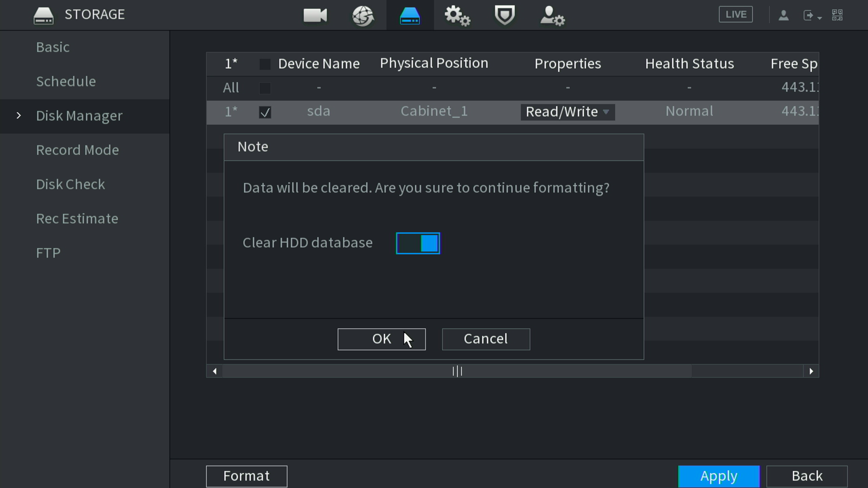Open the Security shield icon

[x=505, y=15]
